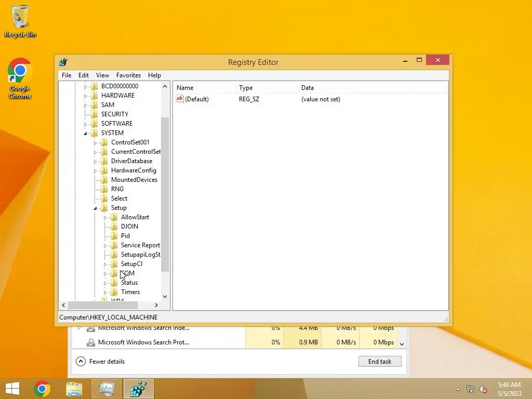Click the tree scrollbar up arrow

[165, 86]
